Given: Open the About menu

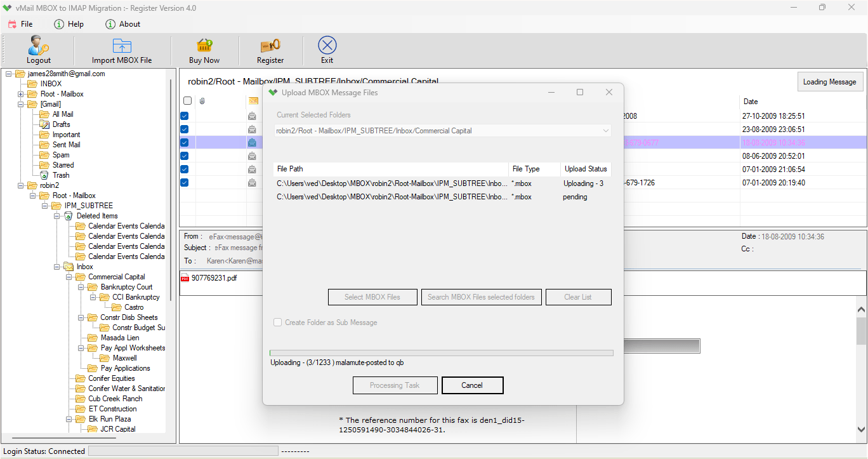Looking at the screenshot, I should pyautogui.click(x=130, y=24).
